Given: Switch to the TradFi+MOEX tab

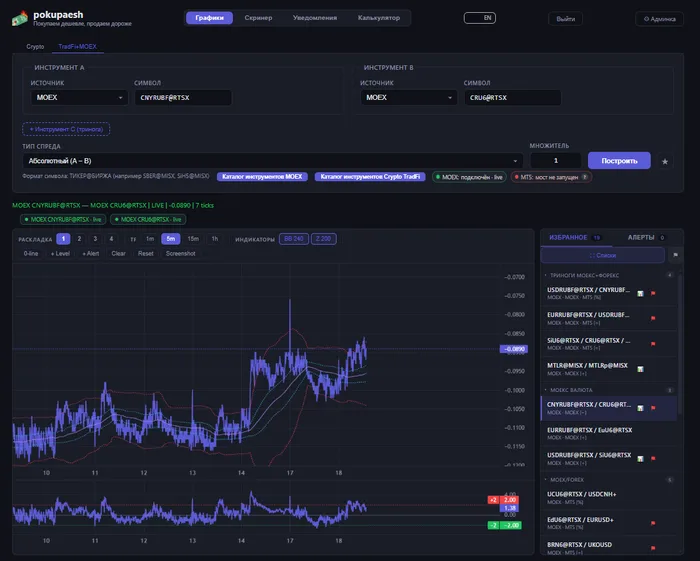Looking at the screenshot, I should tap(78, 46).
